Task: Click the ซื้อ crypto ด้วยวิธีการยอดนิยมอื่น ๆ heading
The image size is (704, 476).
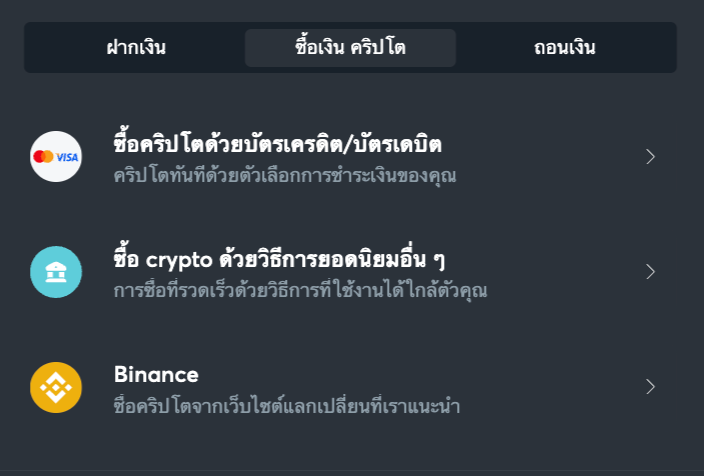Action: 280,260
